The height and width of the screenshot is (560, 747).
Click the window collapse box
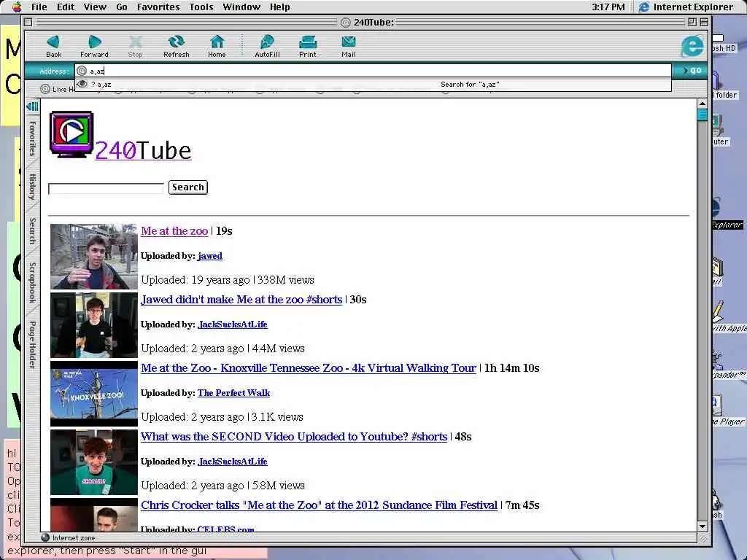click(704, 22)
